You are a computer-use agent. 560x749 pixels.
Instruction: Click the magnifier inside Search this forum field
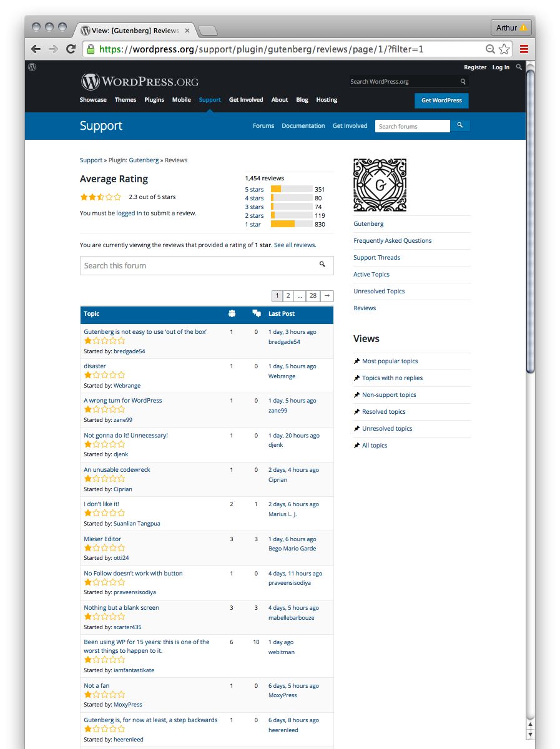(323, 265)
